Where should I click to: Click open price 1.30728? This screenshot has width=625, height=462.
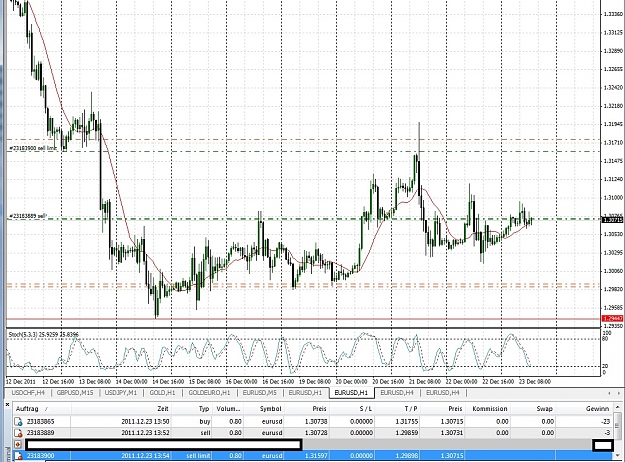point(316,433)
